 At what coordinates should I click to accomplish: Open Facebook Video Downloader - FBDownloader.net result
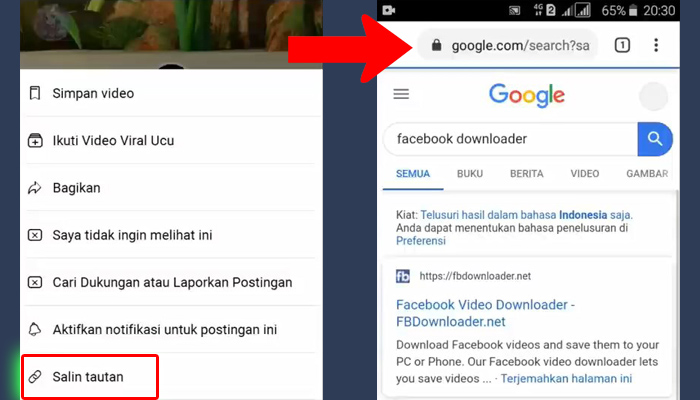point(485,313)
